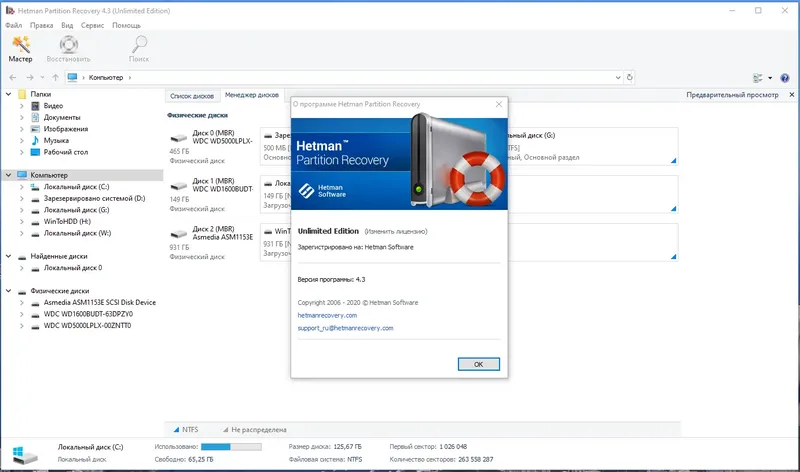Click the NTFS legend marker

tap(177, 430)
